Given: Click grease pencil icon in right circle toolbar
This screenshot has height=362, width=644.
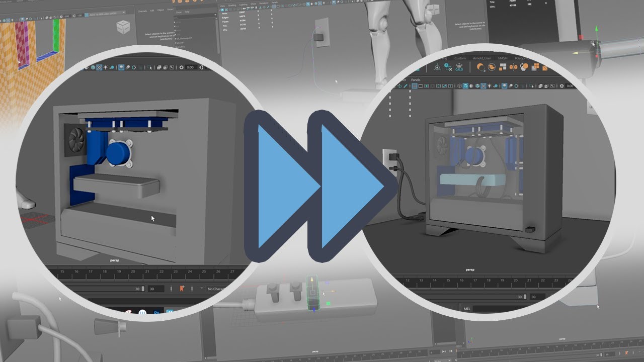Looking at the screenshot, I should [x=406, y=85].
